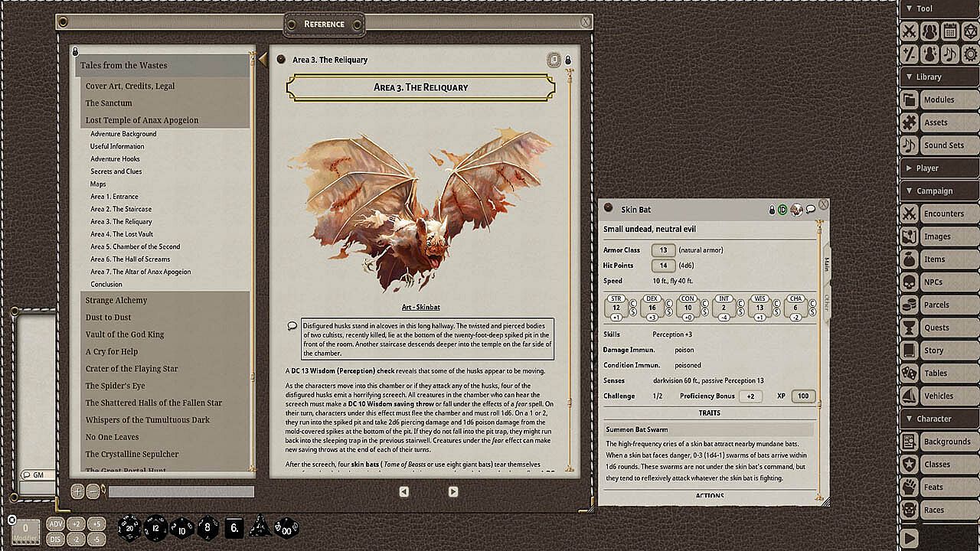This screenshot has height=551, width=980.
Task: Click the Skin Bat token portrait icon
Action: click(796, 209)
